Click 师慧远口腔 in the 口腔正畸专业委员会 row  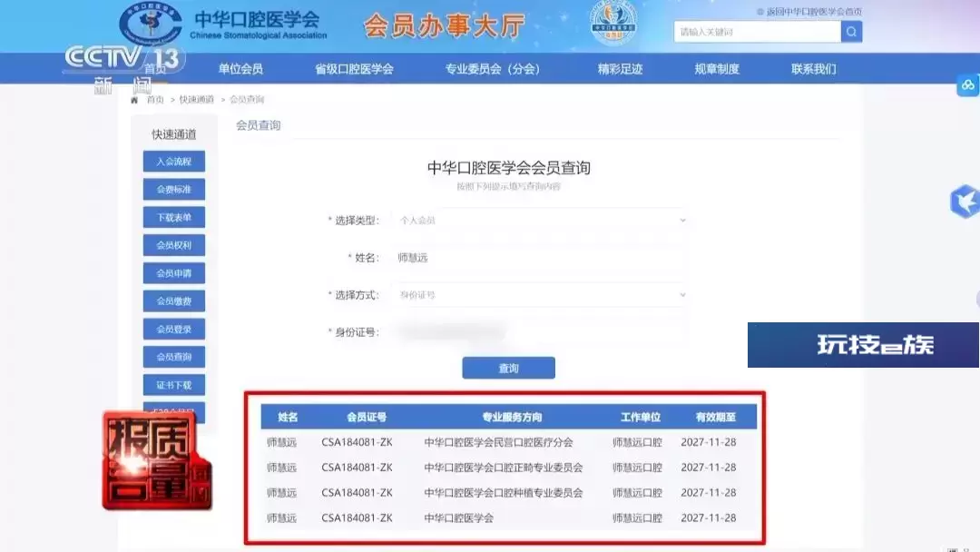pyautogui.click(x=637, y=468)
